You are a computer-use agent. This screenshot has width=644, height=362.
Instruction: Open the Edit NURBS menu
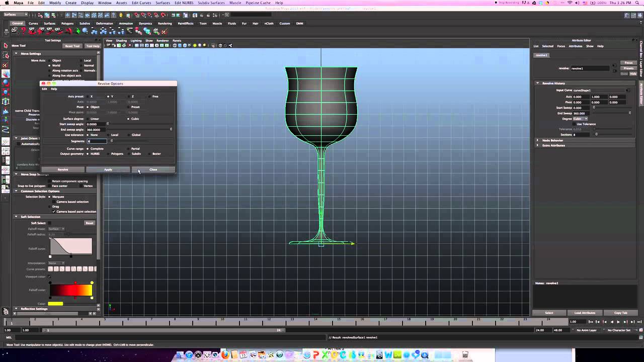coord(183,3)
